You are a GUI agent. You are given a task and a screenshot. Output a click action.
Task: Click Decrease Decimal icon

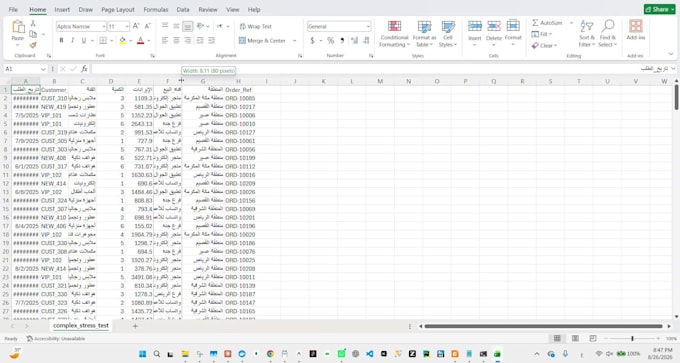[x=366, y=40]
